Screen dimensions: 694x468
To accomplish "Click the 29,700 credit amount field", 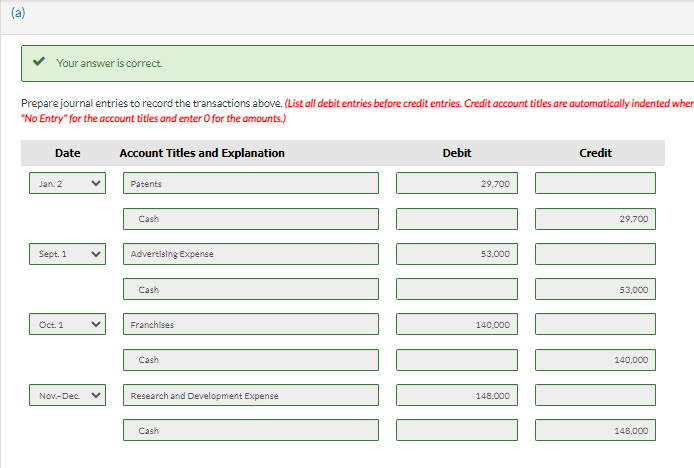I will coord(595,219).
